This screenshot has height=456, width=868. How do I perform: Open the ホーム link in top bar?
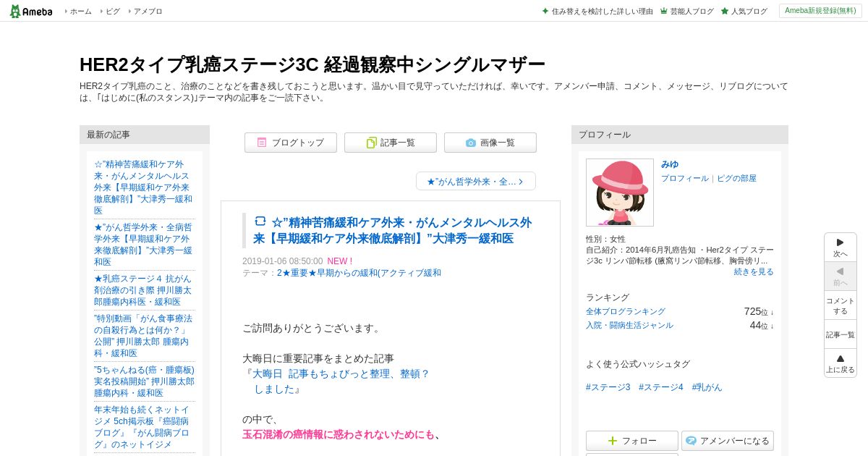click(x=80, y=11)
